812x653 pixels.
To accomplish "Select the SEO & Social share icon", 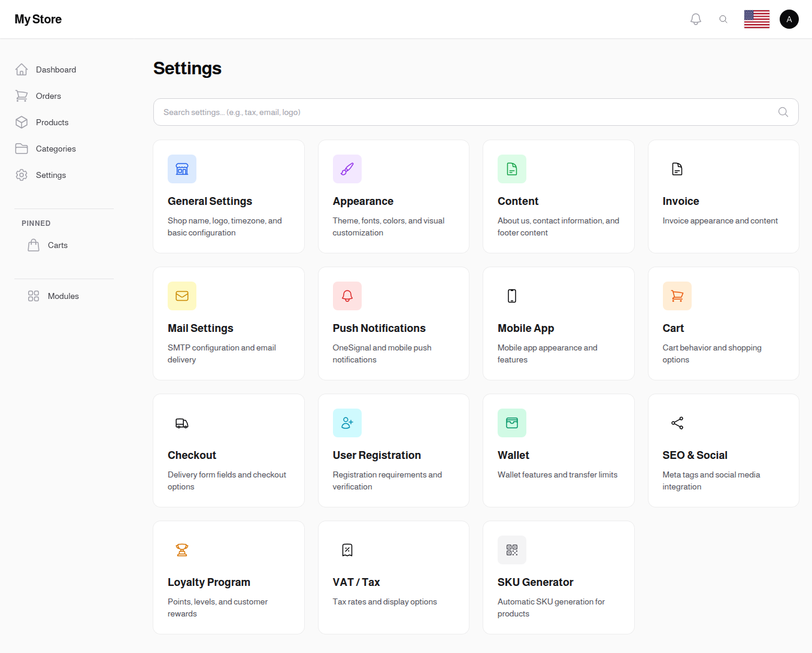I will tap(677, 422).
